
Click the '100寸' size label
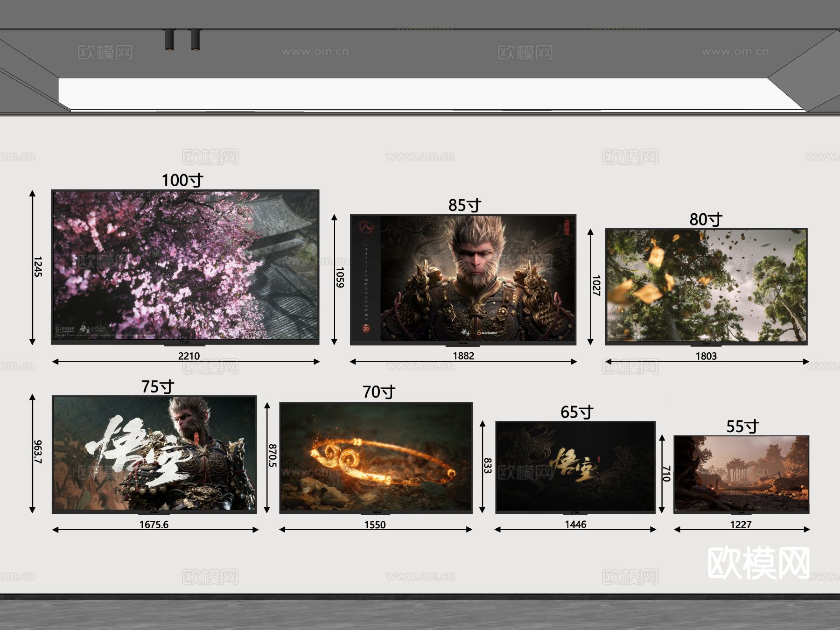tap(182, 180)
